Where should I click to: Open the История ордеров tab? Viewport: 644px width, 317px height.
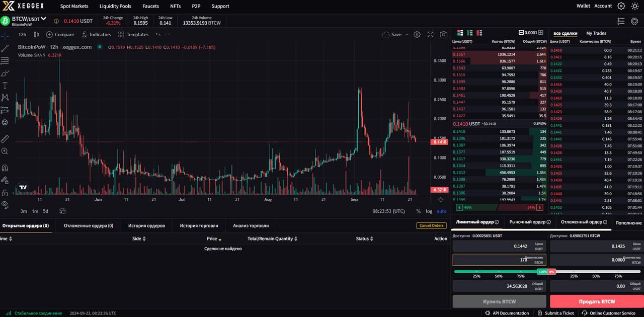tap(146, 225)
